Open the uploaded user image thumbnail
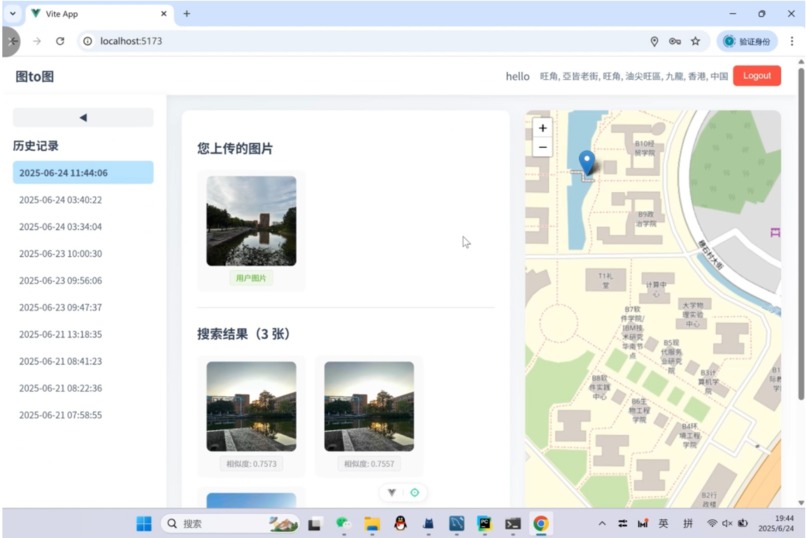This screenshot has width=806, height=538. pyautogui.click(x=251, y=221)
